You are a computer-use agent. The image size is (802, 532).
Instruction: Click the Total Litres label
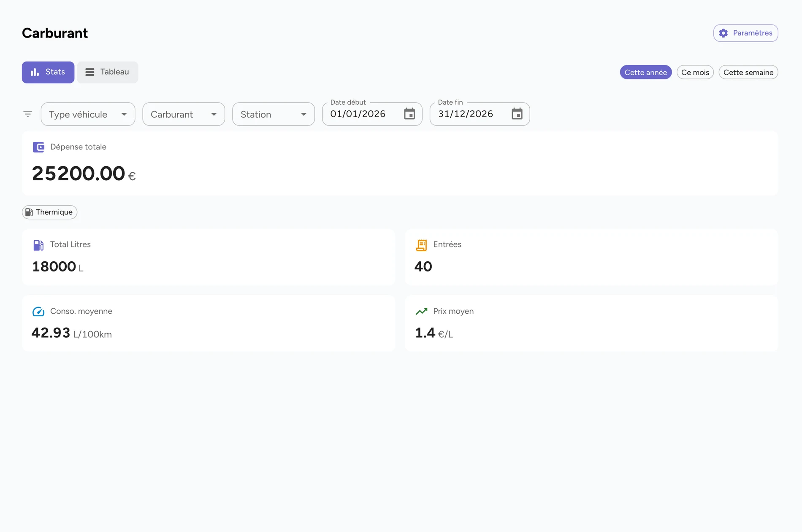click(x=70, y=244)
